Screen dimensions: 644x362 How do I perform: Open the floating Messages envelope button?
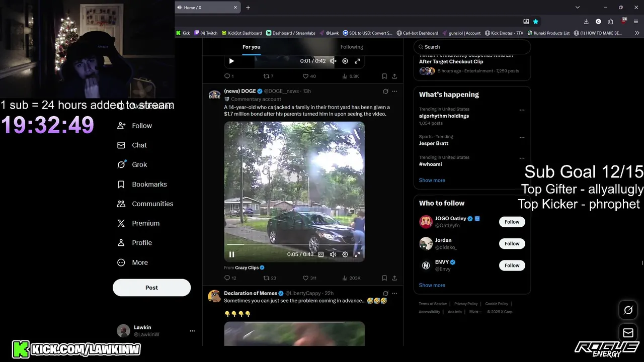click(x=628, y=332)
